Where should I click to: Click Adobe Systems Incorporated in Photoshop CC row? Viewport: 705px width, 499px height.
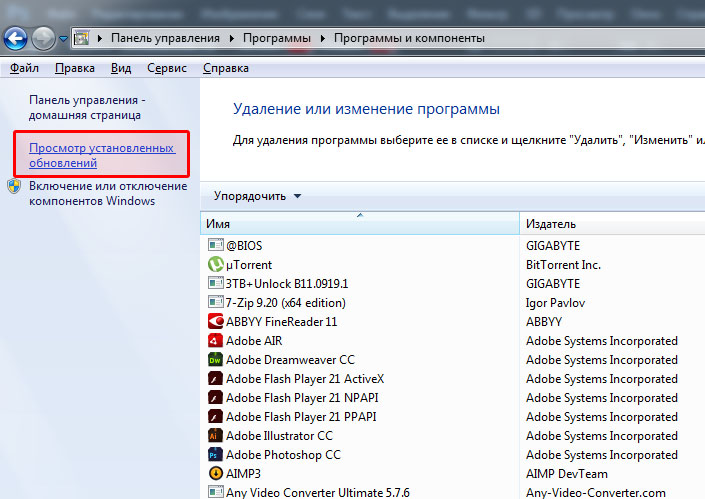tap(602, 455)
